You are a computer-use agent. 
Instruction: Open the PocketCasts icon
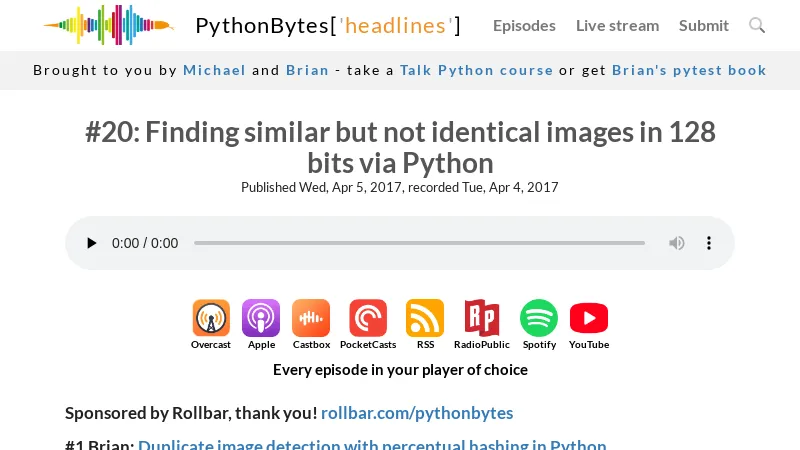tap(368, 319)
